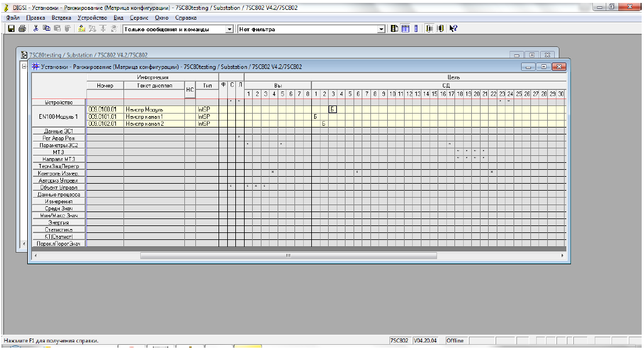Open the 'Нет фильтра' filter dropdown
The image size is (644, 350).
click(x=381, y=29)
